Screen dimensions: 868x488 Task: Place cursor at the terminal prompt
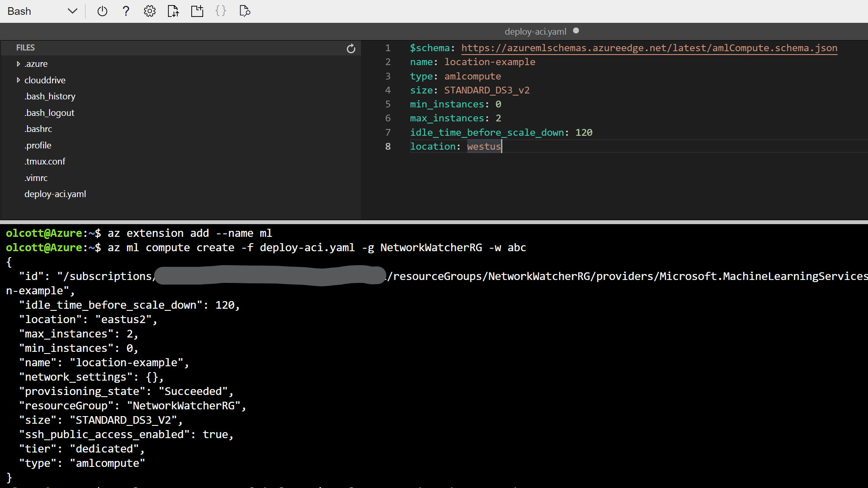tap(127, 486)
